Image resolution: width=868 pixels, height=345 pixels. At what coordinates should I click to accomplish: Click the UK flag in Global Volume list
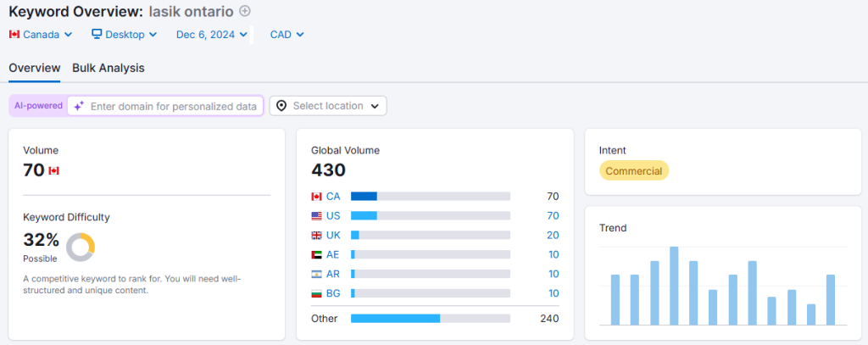[x=317, y=235]
